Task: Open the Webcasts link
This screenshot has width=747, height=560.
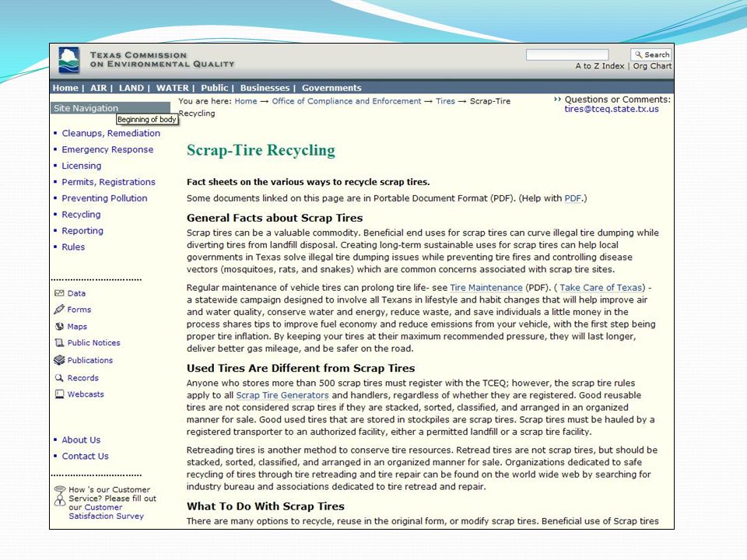Action: point(86,394)
